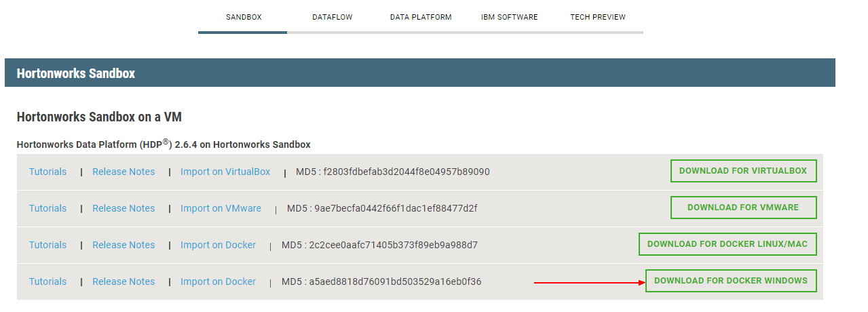Click Import on Docker in Windows row
This screenshot has height=312, width=868.
tap(218, 282)
